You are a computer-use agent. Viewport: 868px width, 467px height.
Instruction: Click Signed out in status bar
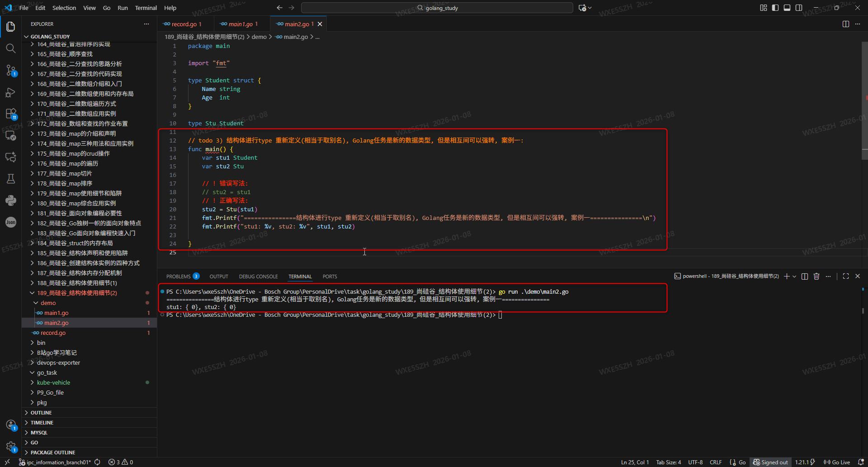770,462
